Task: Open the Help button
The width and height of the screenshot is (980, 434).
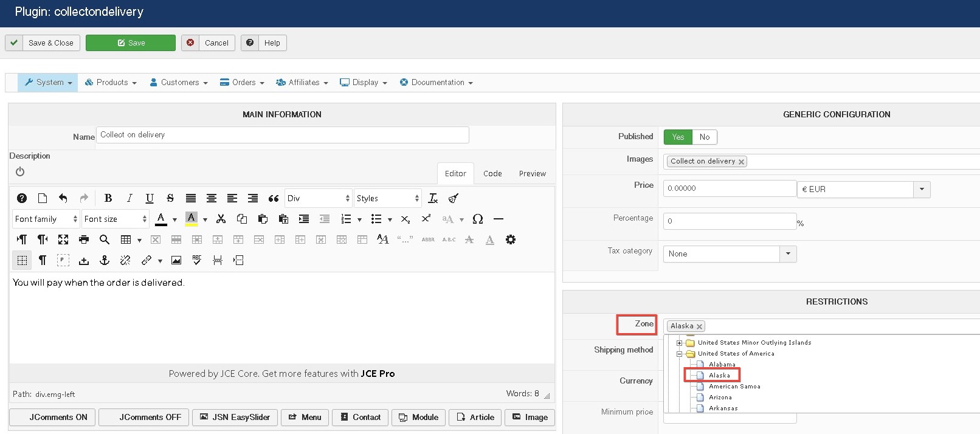Action: (263, 43)
